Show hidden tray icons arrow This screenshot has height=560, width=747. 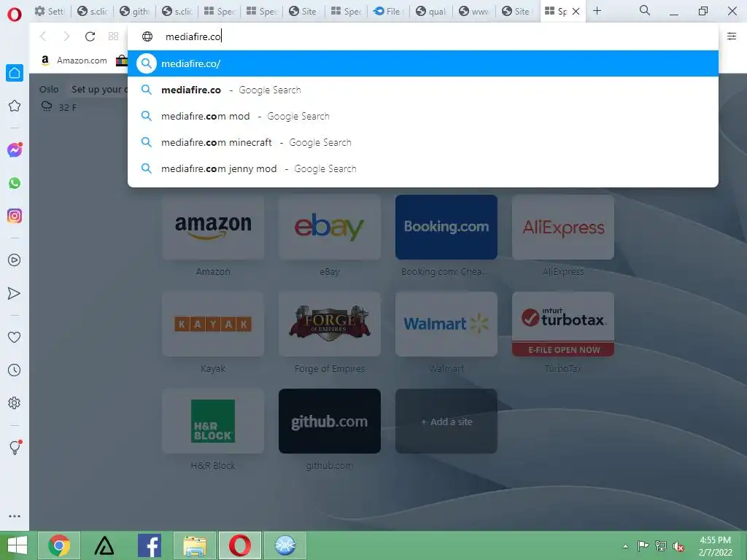point(625,546)
